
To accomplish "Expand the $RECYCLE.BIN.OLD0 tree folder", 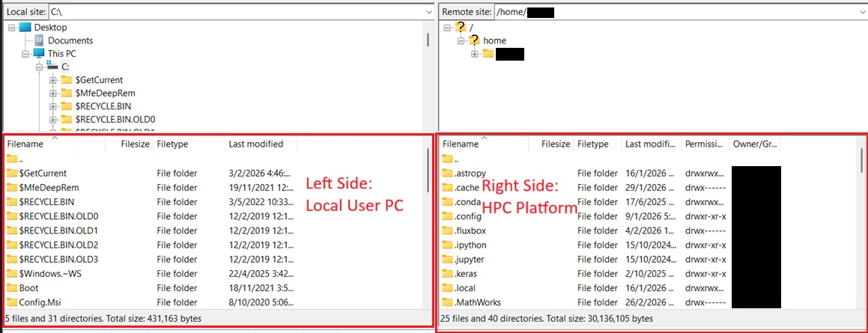I will [x=53, y=120].
